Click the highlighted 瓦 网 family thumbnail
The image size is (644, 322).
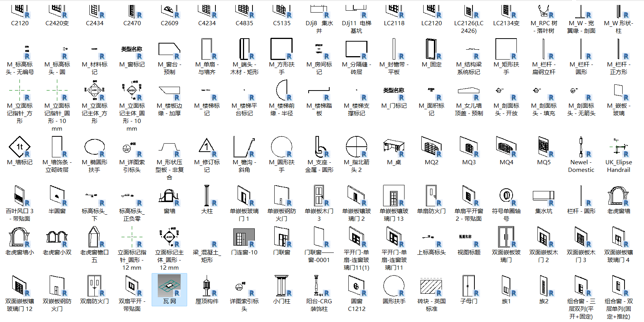(x=169, y=286)
